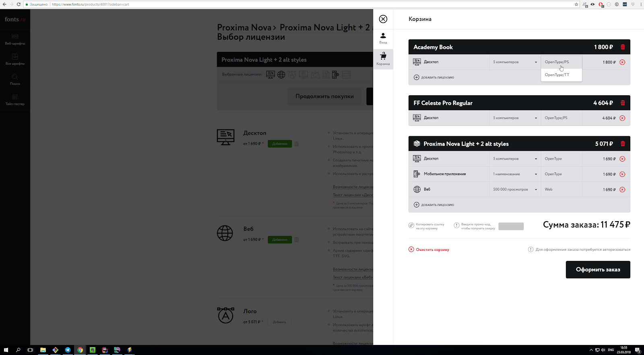This screenshot has width=644, height=355.
Task: Click the Вход login user icon
Action: point(383,38)
